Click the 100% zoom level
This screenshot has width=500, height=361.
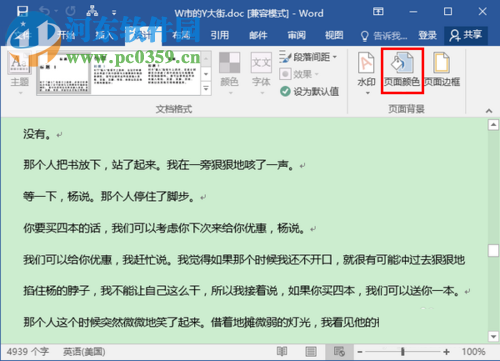coord(473,352)
